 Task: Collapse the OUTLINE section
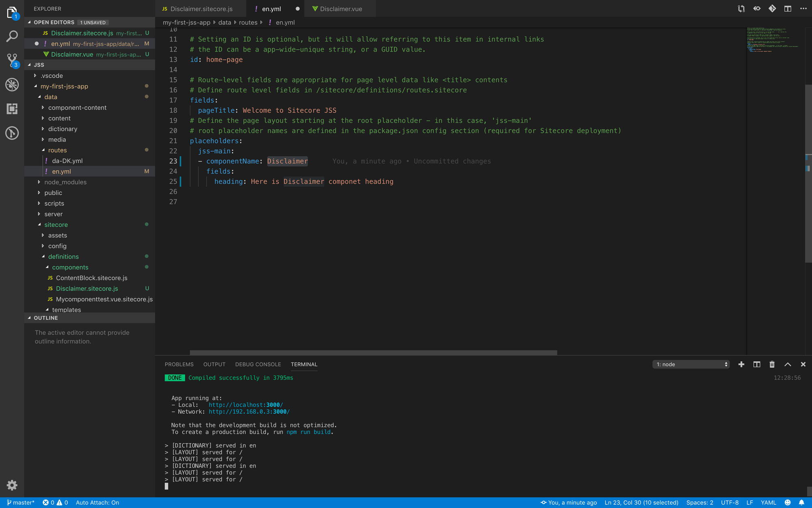point(89,318)
